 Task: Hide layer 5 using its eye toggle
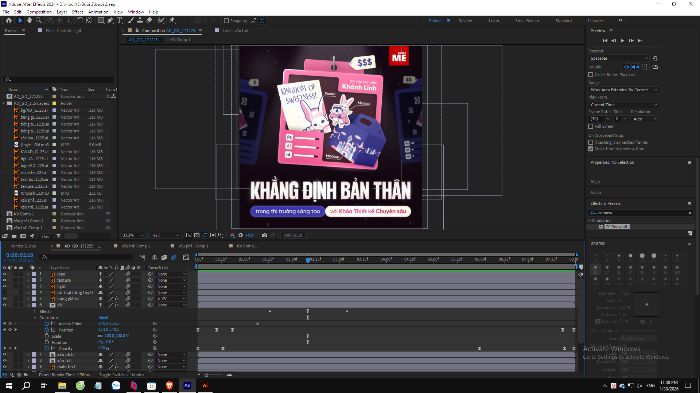tap(4, 299)
